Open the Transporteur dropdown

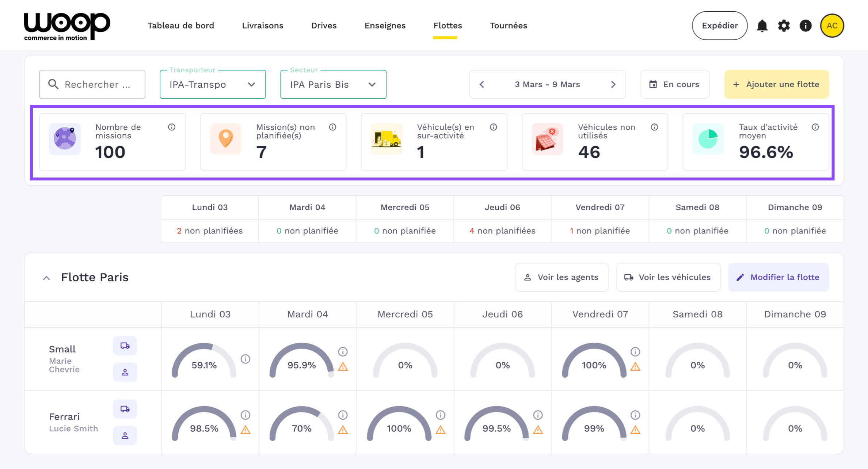(213, 84)
